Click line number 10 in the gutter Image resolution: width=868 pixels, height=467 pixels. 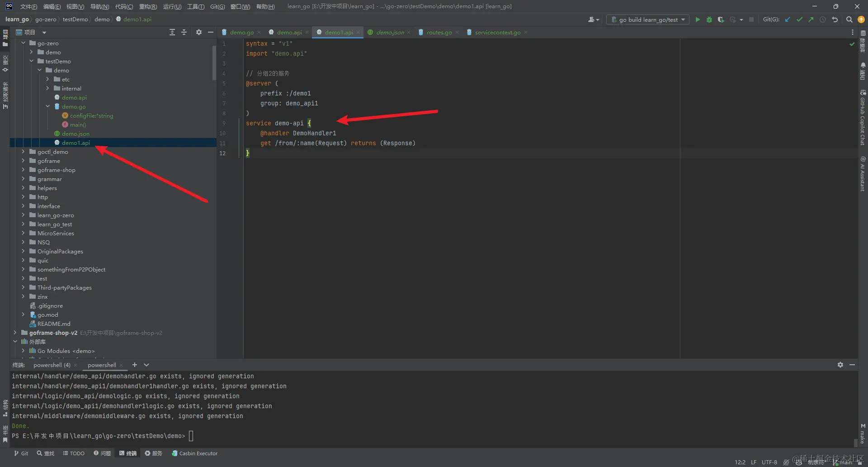point(222,133)
